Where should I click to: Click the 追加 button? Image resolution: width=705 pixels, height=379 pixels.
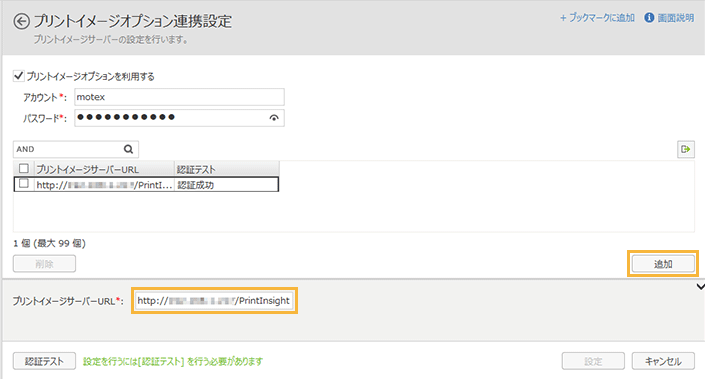tap(663, 264)
